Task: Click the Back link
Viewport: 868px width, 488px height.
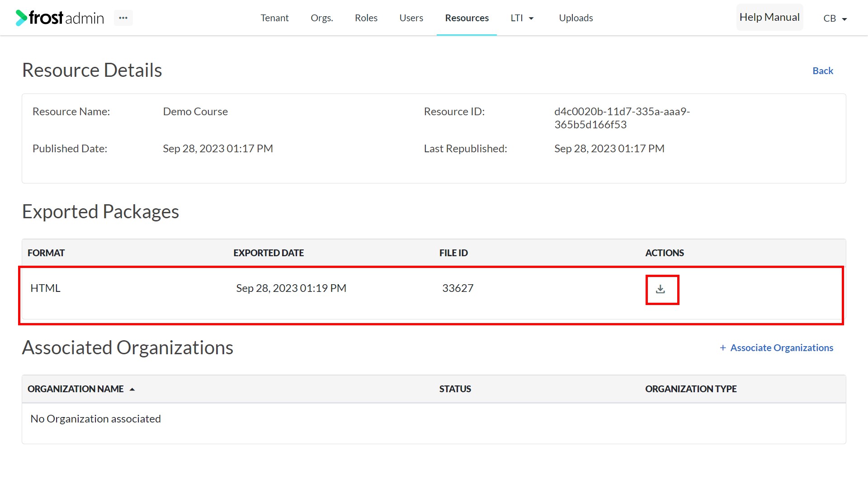Action: click(x=823, y=71)
